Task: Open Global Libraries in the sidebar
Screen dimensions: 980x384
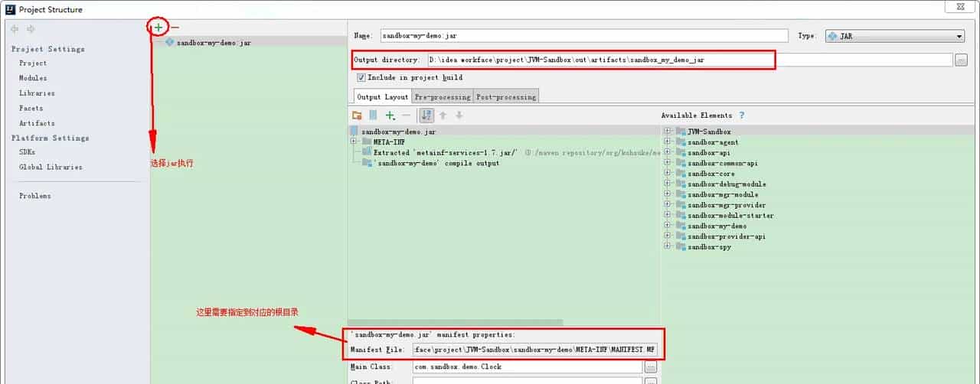Action: 51,167
